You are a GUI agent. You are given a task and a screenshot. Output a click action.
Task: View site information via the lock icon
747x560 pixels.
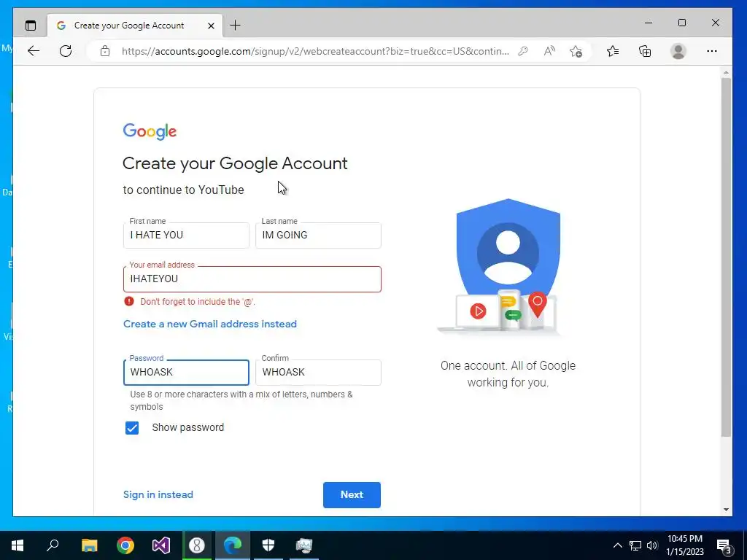tap(105, 51)
